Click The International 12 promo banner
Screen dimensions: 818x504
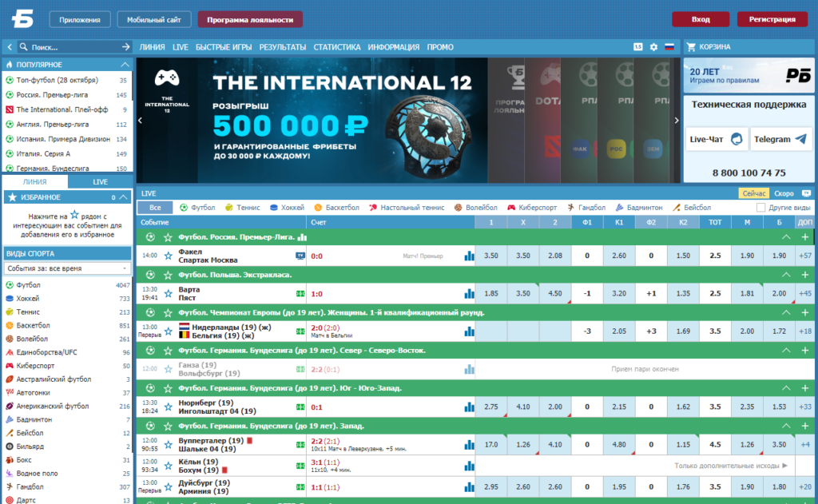[312, 121]
